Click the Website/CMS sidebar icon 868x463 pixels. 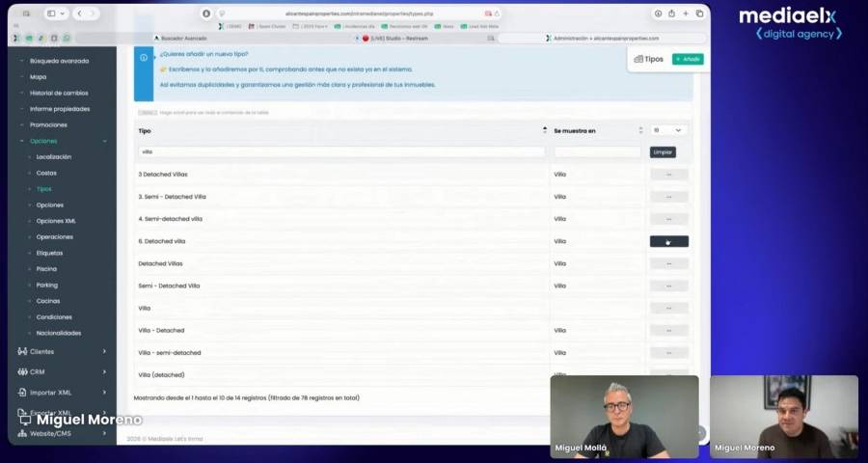click(x=22, y=433)
